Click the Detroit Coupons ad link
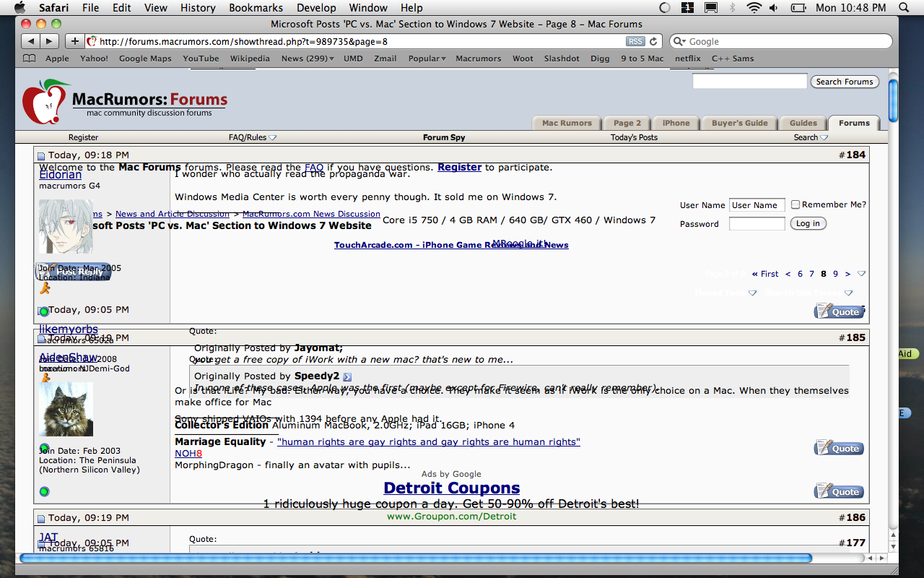Viewport: 924px width, 578px height. pyautogui.click(x=452, y=488)
